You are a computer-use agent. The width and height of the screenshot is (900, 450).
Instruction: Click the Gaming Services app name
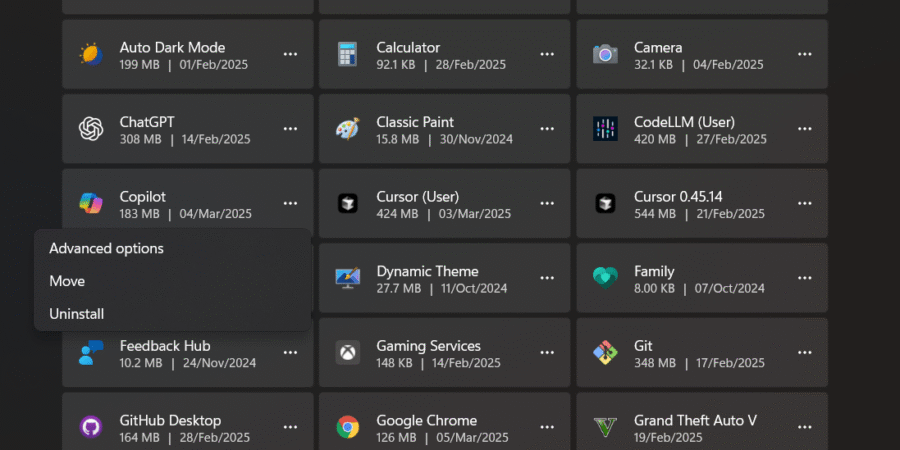[x=428, y=346]
